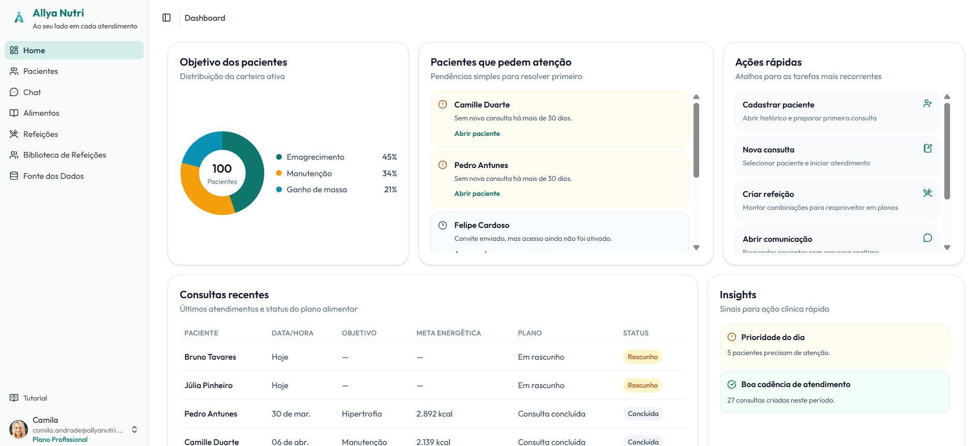Click the utensils icon on Criar refeição
Screen dimensions: 980x446
pos(928,193)
